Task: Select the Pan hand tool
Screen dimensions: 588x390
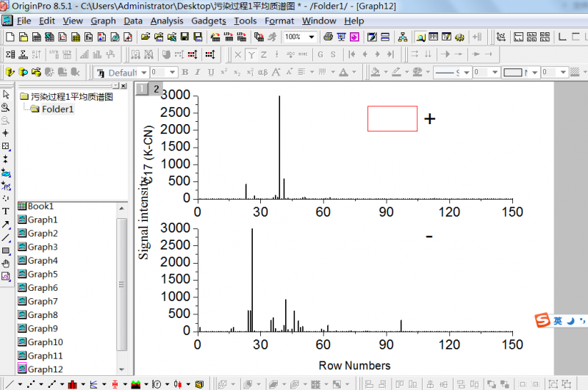Action: coord(6,264)
